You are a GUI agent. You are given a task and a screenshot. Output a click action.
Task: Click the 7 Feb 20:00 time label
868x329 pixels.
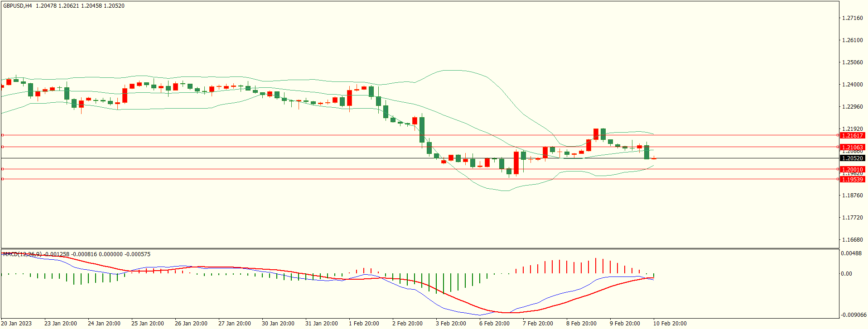click(538, 323)
